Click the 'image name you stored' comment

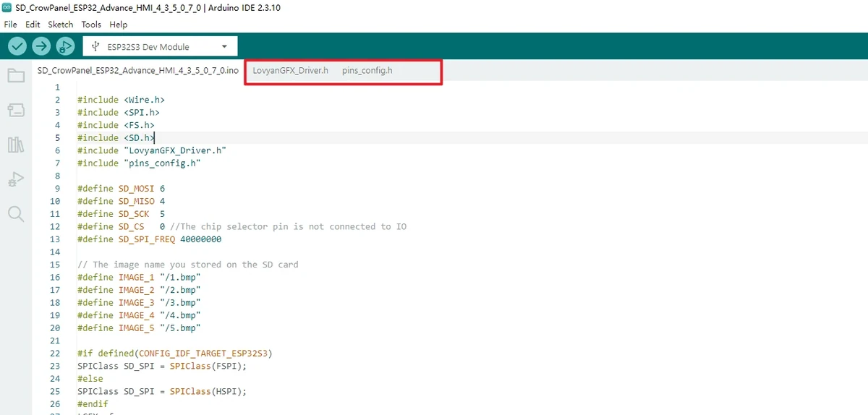[x=188, y=265]
